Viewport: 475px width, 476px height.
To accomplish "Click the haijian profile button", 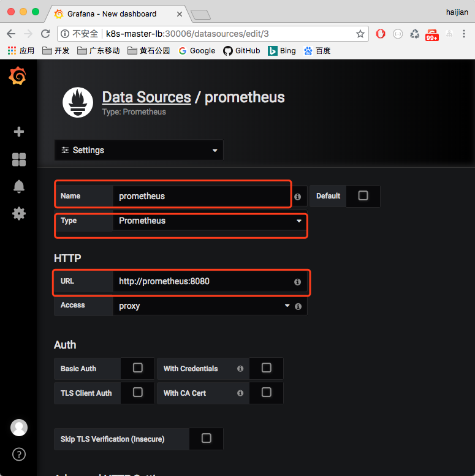I will click(x=457, y=12).
